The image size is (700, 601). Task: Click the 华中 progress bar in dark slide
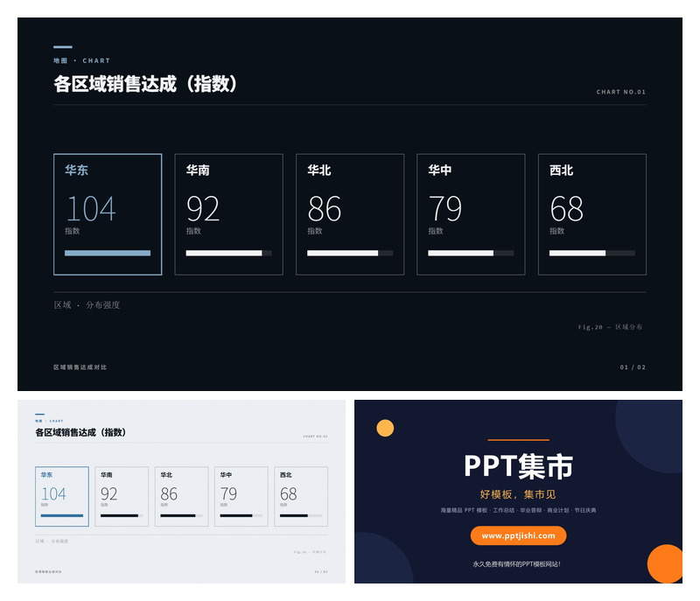(x=471, y=253)
